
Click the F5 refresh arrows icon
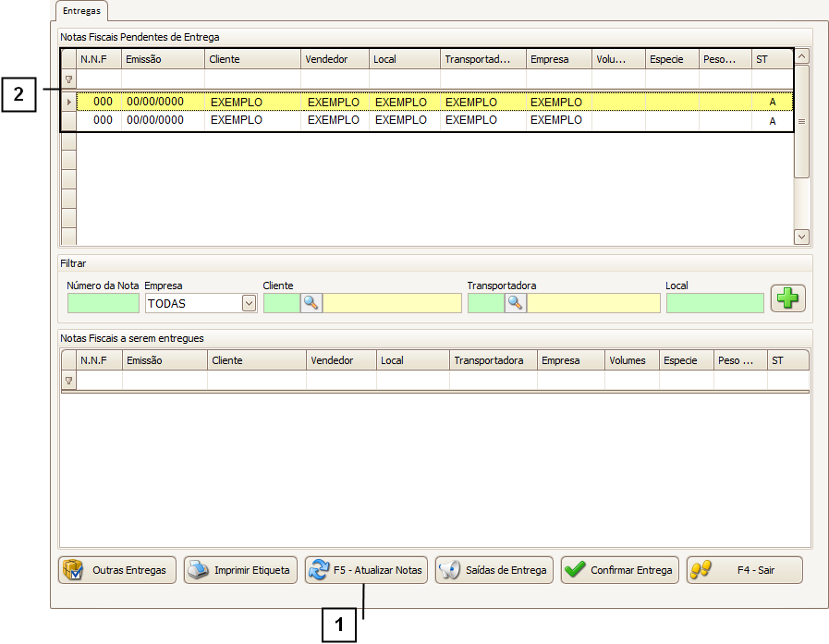pyautogui.click(x=319, y=570)
